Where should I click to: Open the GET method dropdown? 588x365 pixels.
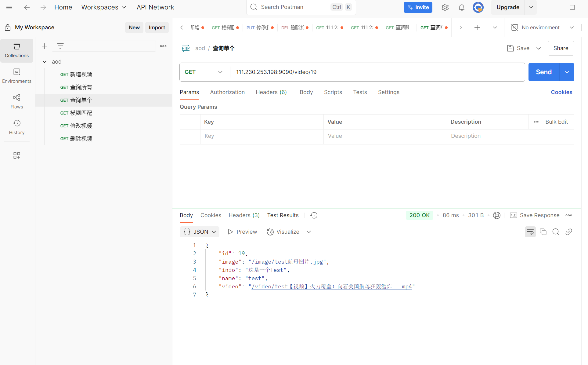click(204, 72)
